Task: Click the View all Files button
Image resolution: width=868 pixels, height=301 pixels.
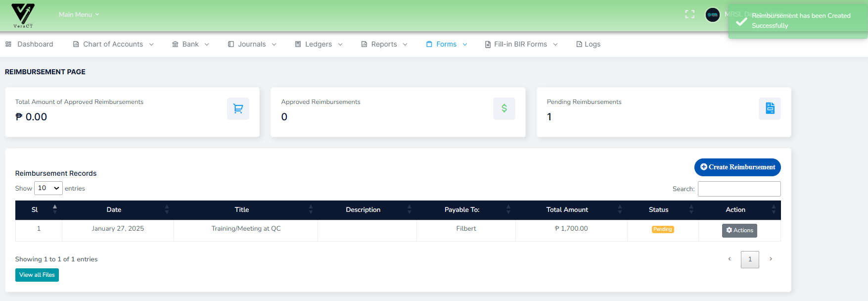Action: (37, 275)
